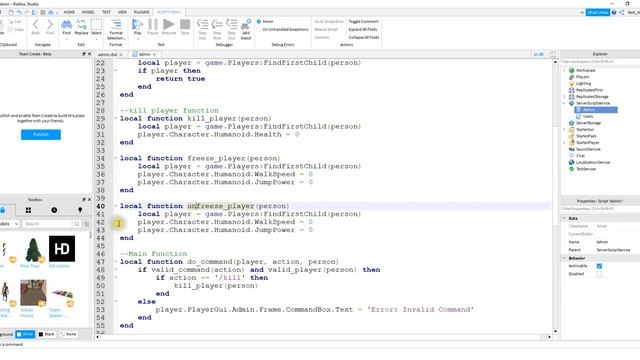Expand StarterPlayer in Explorer
Viewport: 640px width, 360px height.
click(564, 142)
